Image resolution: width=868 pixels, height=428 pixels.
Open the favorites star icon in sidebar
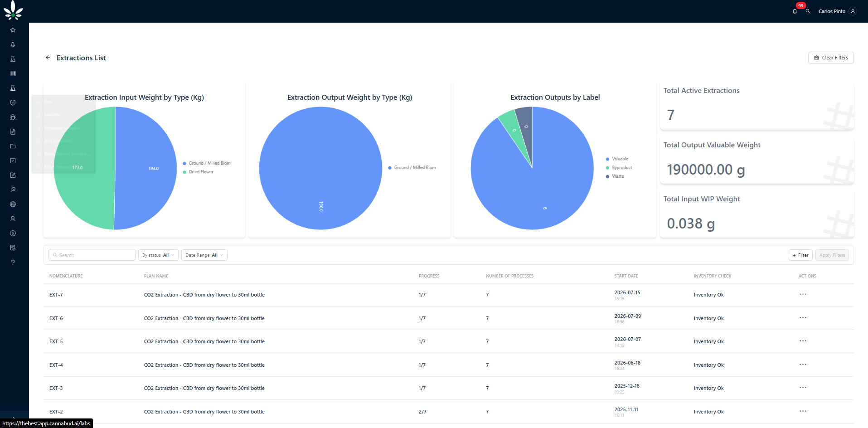pyautogui.click(x=13, y=30)
